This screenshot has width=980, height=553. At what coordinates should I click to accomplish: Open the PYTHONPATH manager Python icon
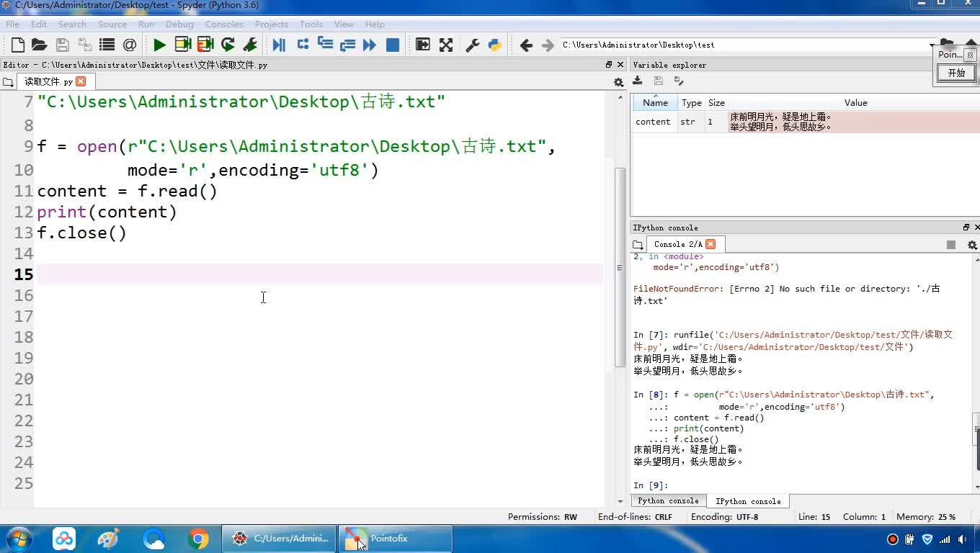[494, 45]
